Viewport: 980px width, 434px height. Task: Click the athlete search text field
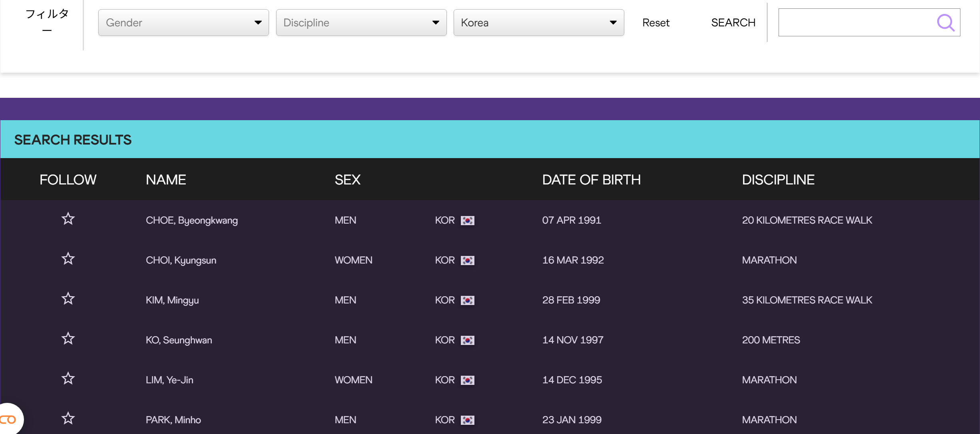(855, 23)
